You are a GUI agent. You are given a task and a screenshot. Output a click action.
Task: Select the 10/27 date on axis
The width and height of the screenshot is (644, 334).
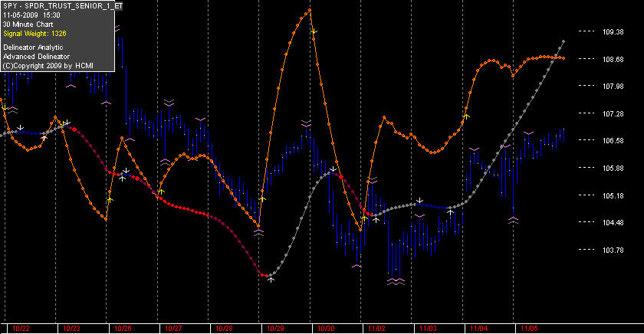[x=173, y=329]
